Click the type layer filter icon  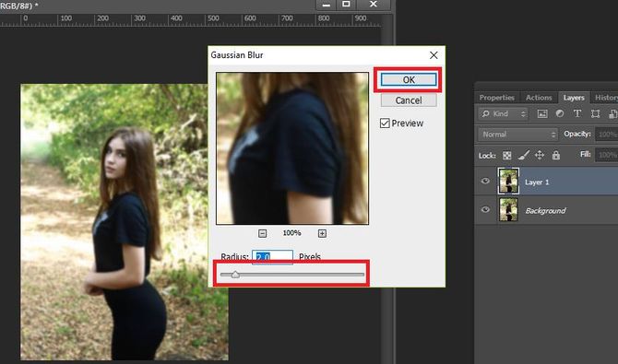click(x=577, y=113)
